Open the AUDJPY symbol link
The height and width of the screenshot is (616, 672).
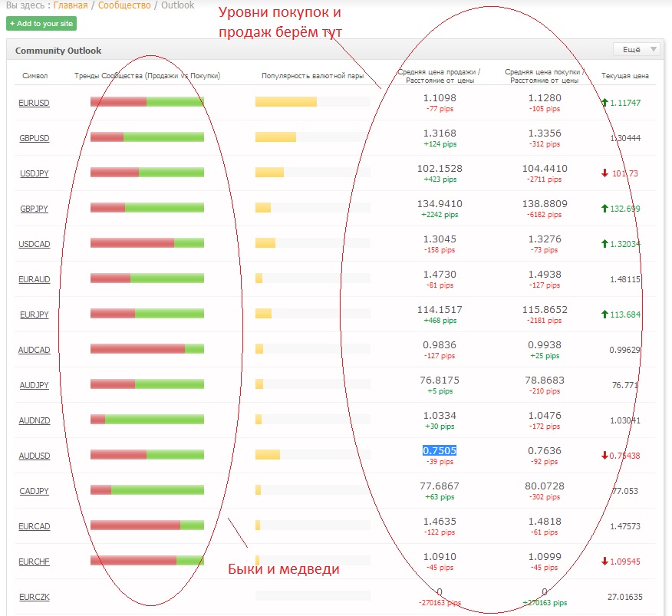pyautogui.click(x=35, y=385)
